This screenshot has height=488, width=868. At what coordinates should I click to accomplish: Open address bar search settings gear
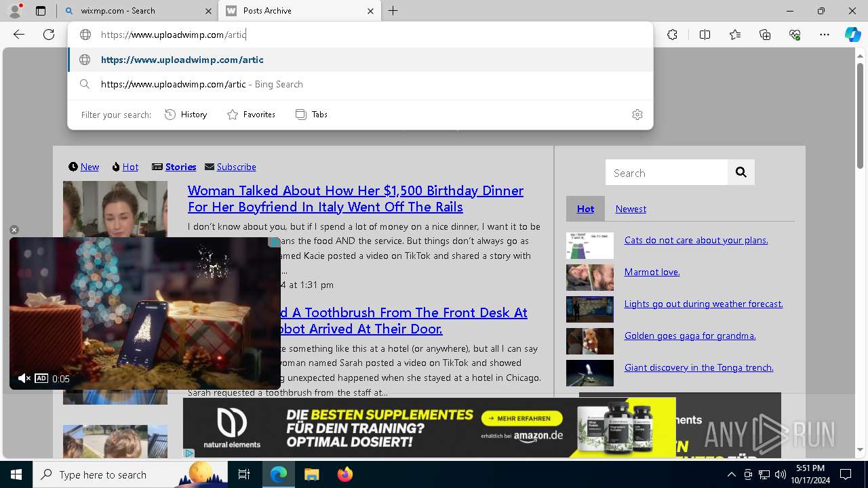pos(637,115)
